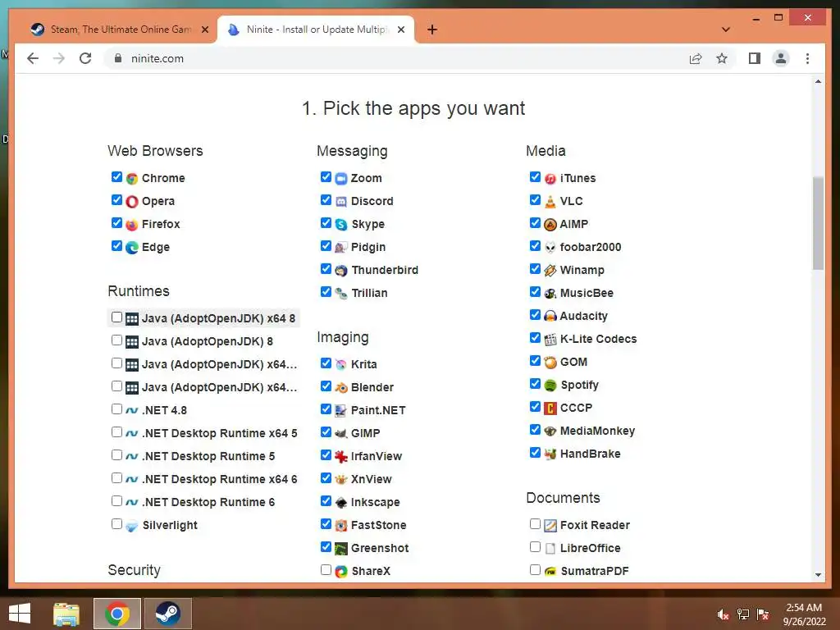The height and width of the screenshot is (630, 840).
Task: Click the Discord app icon
Action: [x=341, y=202]
